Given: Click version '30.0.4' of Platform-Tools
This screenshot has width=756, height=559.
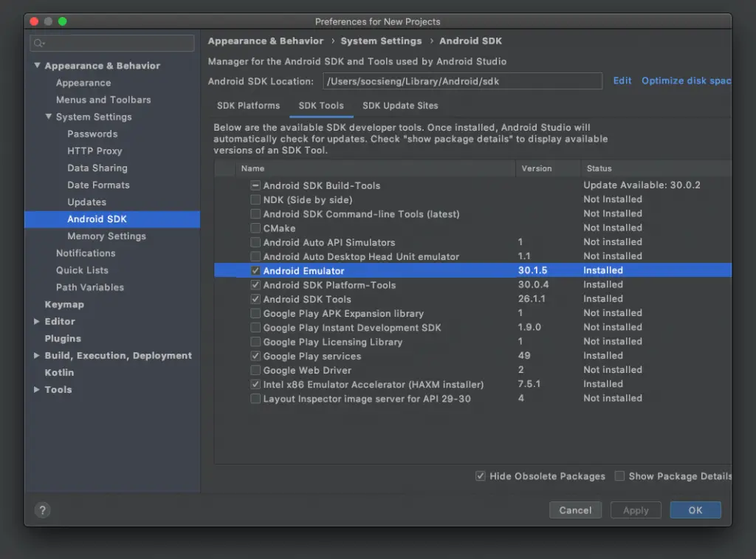Looking at the screenshot, I should coord(533,285).
